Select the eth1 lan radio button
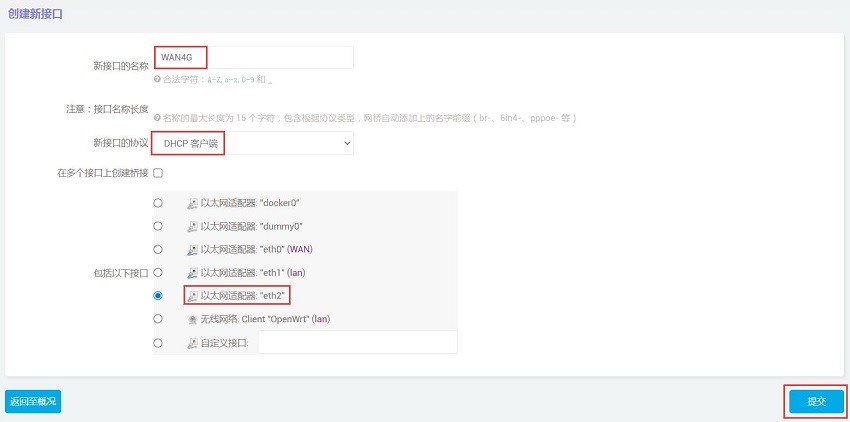 point(158,272)
